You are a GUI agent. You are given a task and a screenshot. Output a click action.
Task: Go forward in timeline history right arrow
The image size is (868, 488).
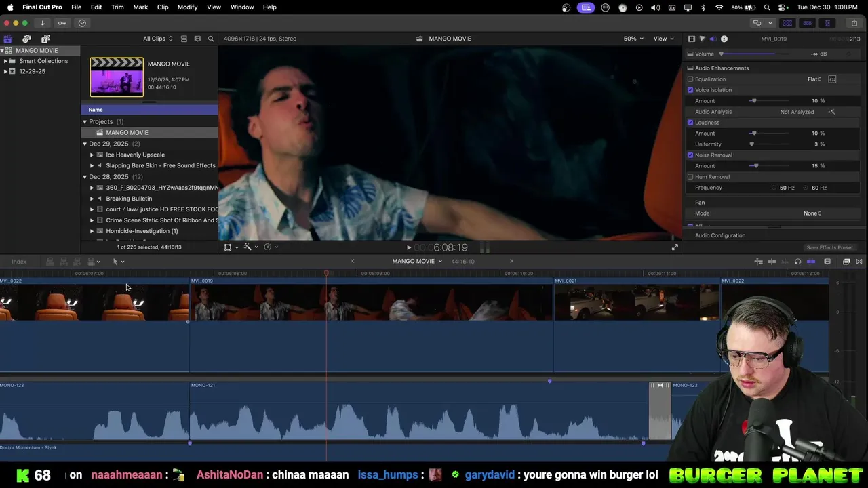[x=511, y=262]
